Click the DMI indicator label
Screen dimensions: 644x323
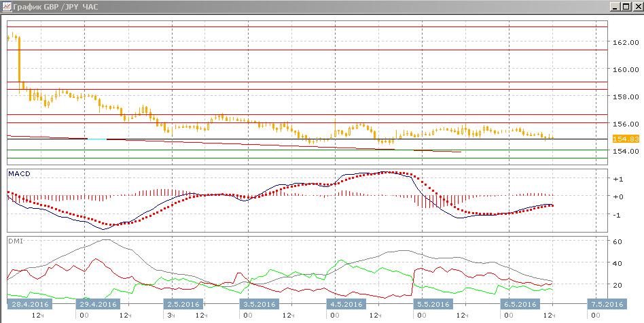pyautogui.click(x=16, y=241)
